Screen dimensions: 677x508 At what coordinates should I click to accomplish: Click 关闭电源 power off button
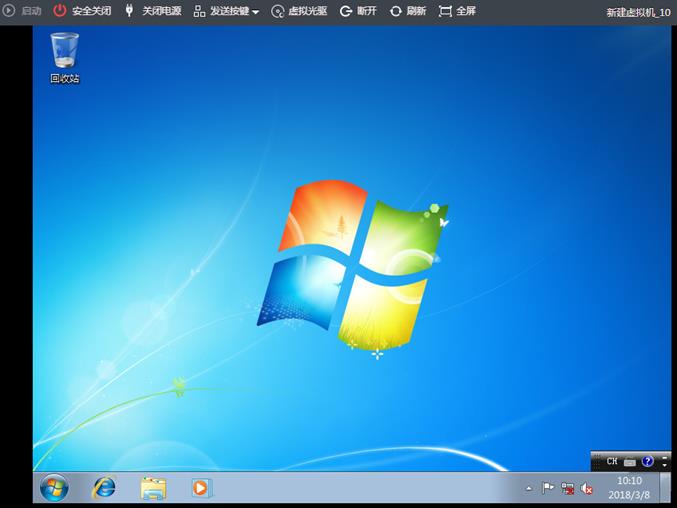coord(153,11)
